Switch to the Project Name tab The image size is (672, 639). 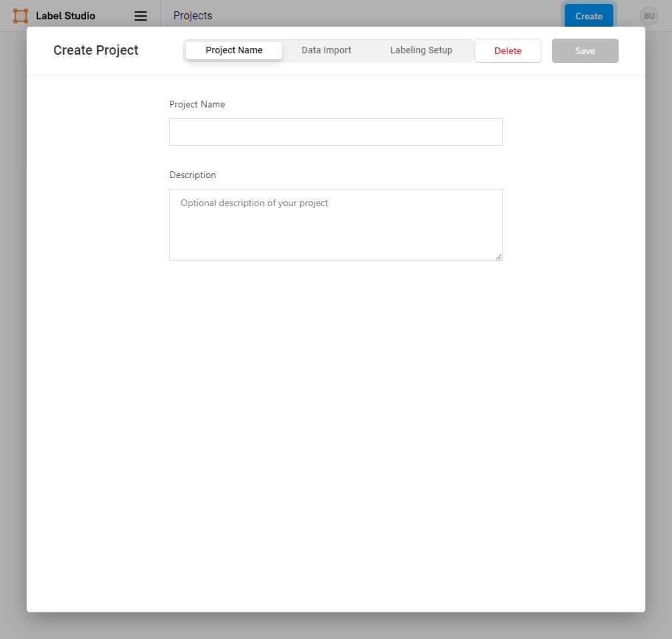(234, 50)
